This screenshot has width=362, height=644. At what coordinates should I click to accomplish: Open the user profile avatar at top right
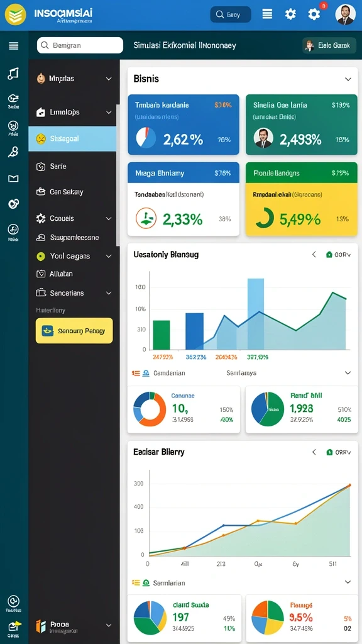345,15
